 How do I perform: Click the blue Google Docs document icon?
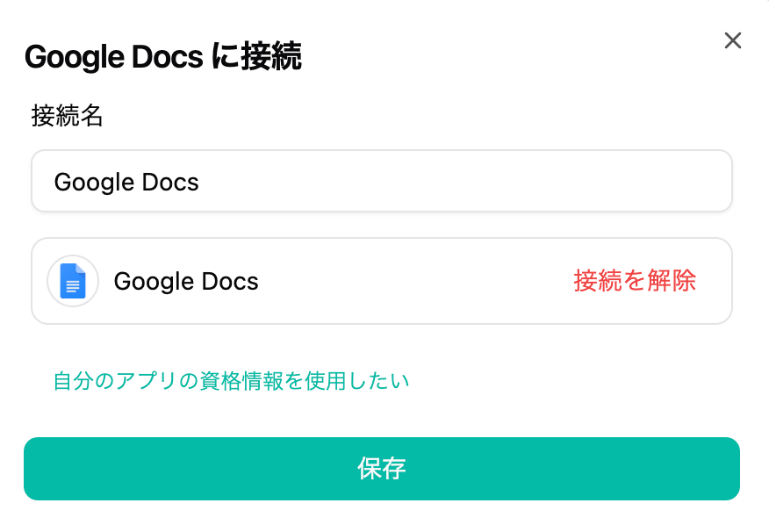point(73,281)
